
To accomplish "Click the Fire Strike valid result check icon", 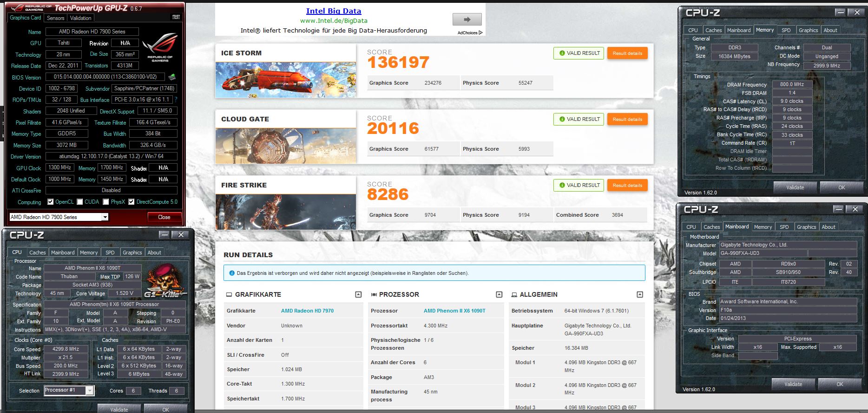I will pyautogui.click(x=562, y=185).
